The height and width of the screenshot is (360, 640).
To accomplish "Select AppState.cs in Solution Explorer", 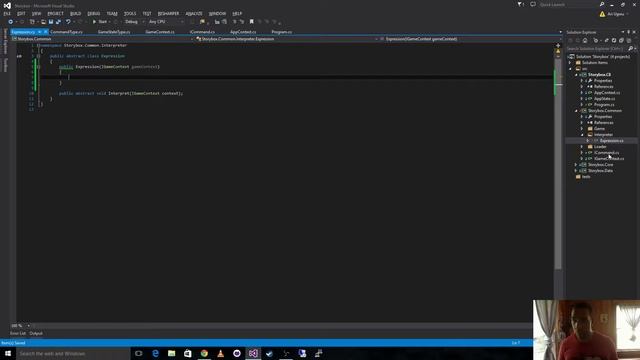I will click(604, 99).
